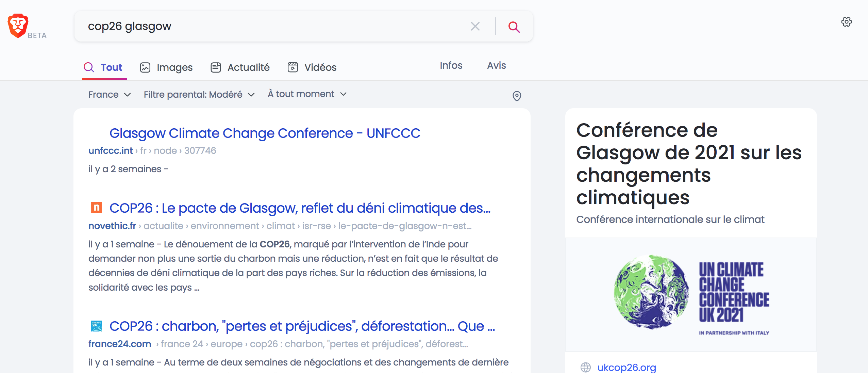This screenshot has width=868, height=373.
Task: Click the globe icon beside ukcop26.org
Action: point(585,367)
